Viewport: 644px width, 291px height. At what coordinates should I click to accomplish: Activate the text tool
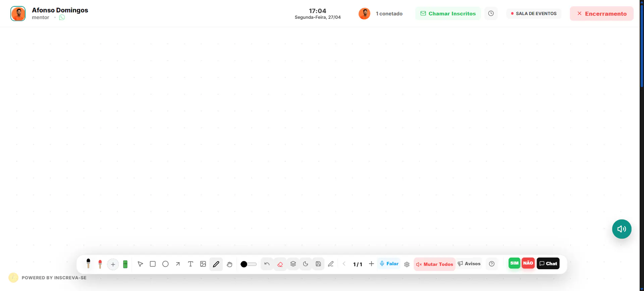click(191, 264)
